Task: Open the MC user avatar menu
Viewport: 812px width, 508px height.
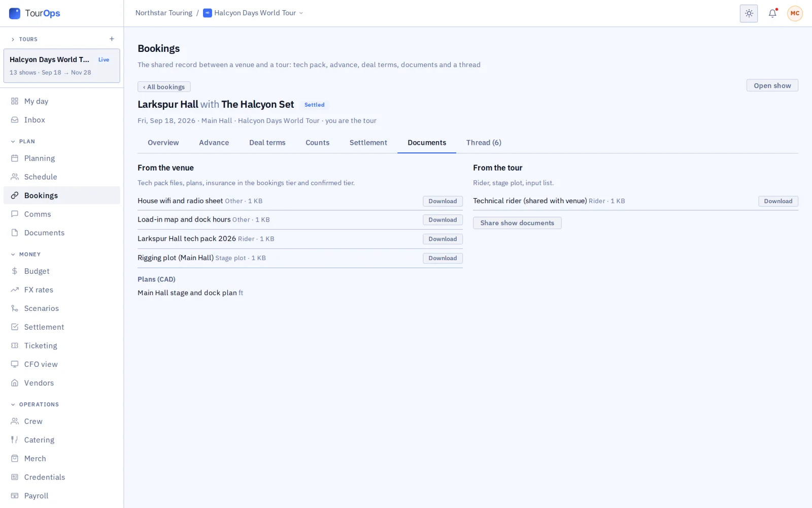Action: pos(795,13)
